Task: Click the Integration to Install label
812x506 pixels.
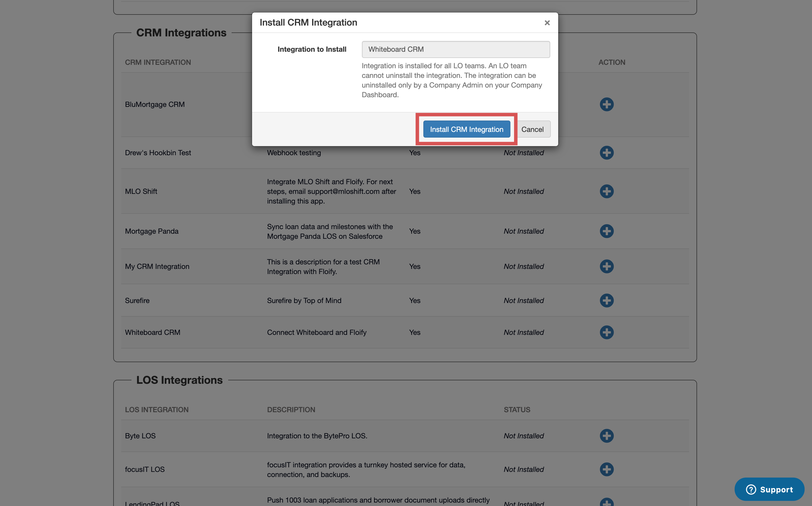Action: coord(312,49)
